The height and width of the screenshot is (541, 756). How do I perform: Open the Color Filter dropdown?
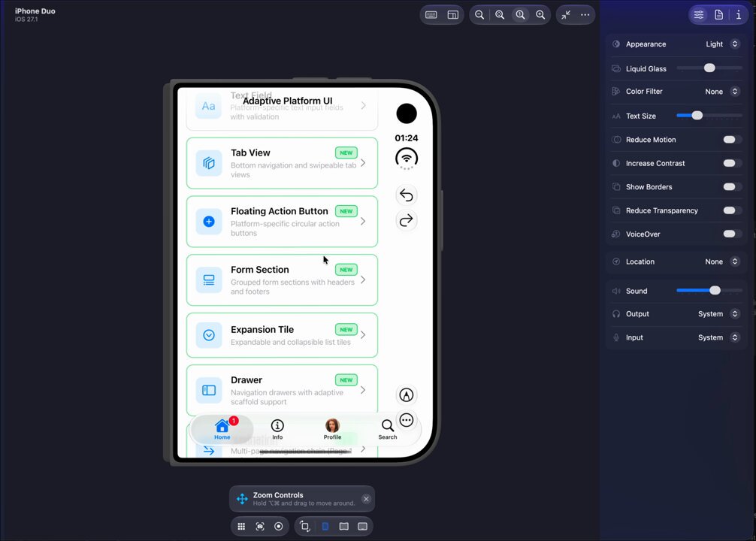coord(721,92)
